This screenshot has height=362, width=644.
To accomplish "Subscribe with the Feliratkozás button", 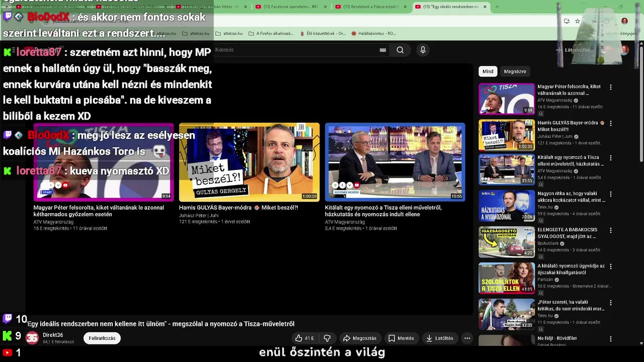I will pyautogui.click(x=102, y=338).
